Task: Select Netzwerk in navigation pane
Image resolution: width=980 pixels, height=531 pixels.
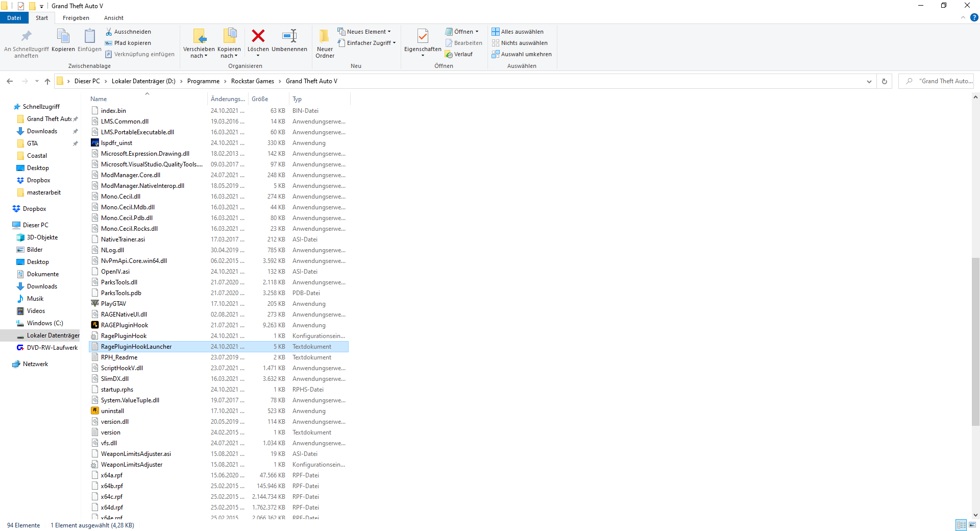Action: point(35,364)
